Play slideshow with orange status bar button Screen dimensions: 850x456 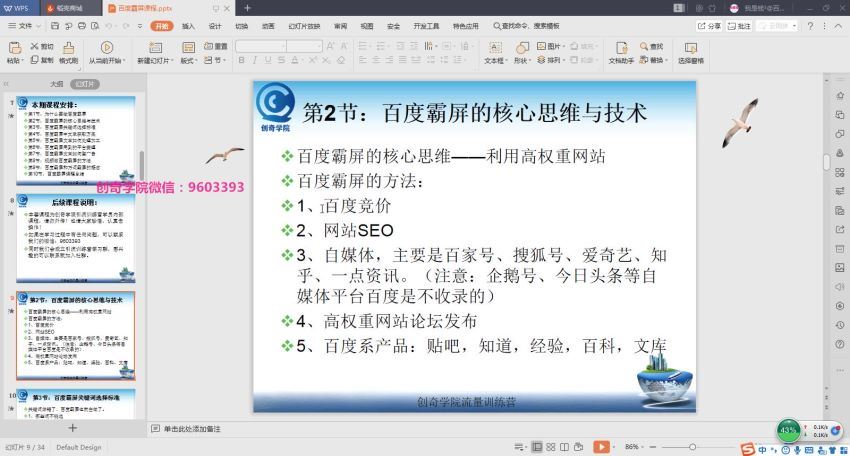[601, 447]
